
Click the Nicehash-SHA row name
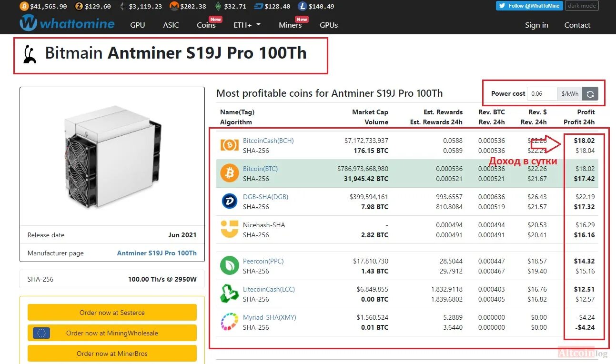[264, 225]
